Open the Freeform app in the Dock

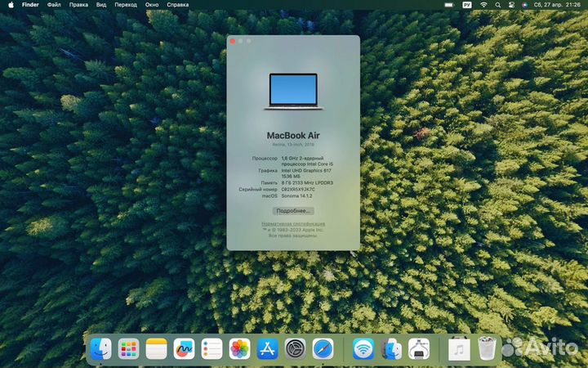point(184,349)
